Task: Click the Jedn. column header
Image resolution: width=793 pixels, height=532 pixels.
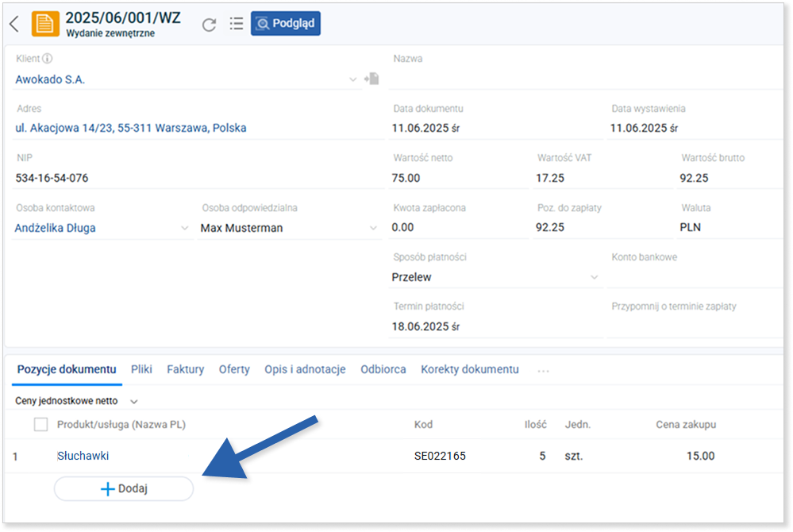Action: pyautogui.click(x=578, y=425)
